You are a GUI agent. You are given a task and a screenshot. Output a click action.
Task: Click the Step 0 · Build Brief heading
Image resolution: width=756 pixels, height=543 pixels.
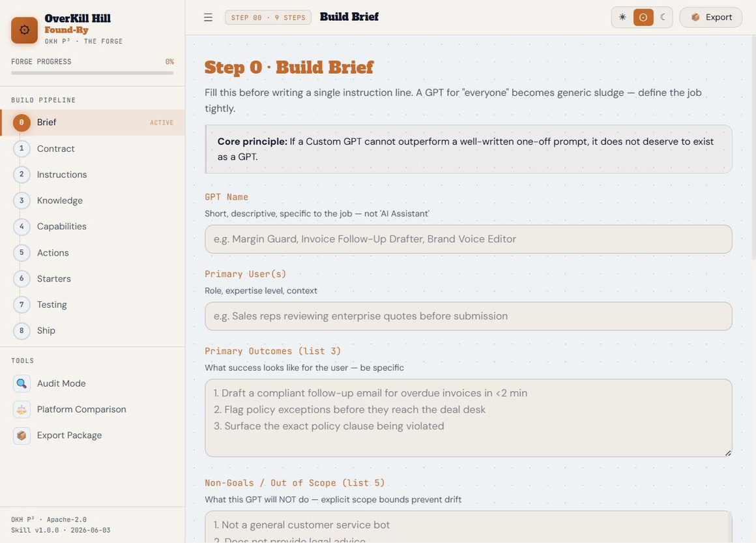pos(289,67)
